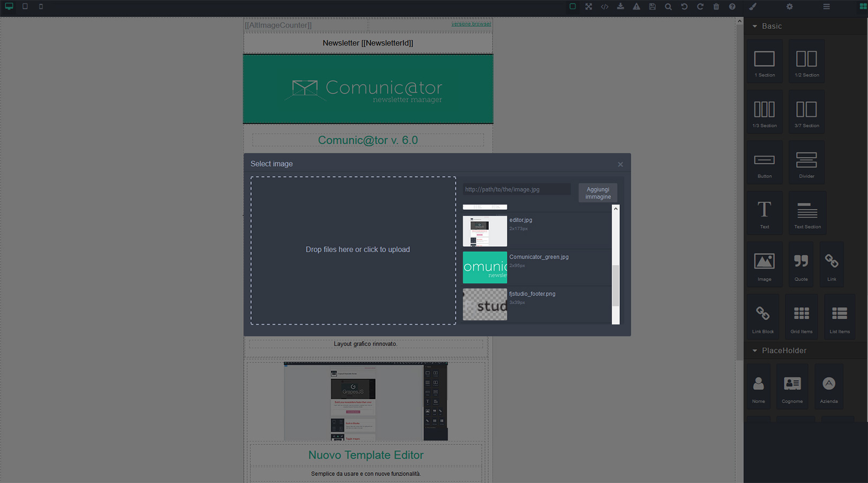Viewport: 868px width, 483px height.
Task: Select the 1/2 Section block
Action: (x=806, y=61)
